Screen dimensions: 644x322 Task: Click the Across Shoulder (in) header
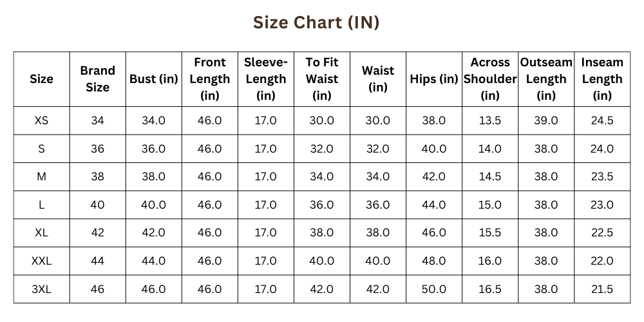click(x=489, y=79)
